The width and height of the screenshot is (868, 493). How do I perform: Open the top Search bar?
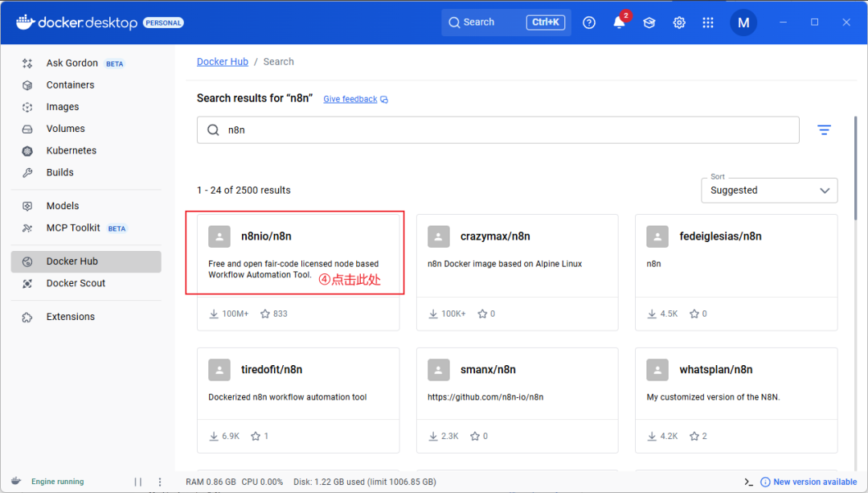point(506,23)
